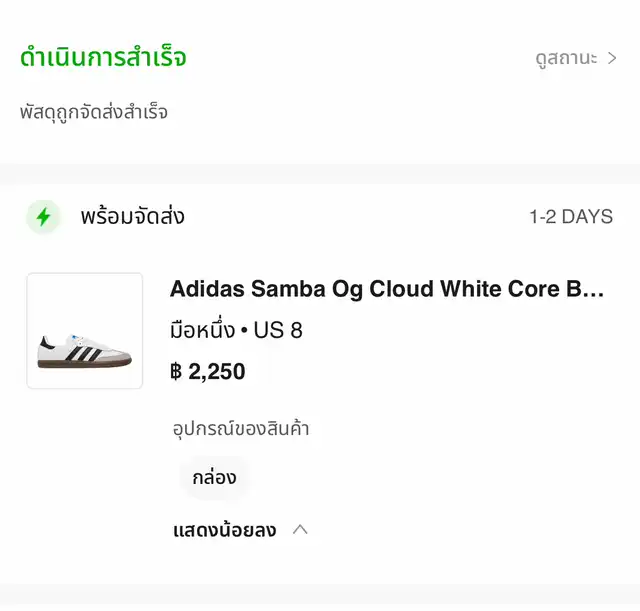The height and width of the screenshot is (611, 640).
Task: Open the Adidas Samba Og product title
Action: 387,289
